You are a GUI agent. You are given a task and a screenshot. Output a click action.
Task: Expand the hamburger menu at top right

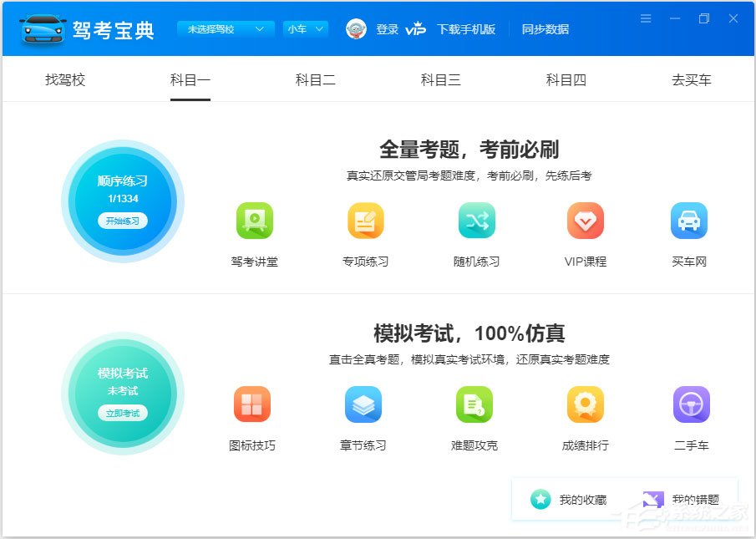pos(646,17)
